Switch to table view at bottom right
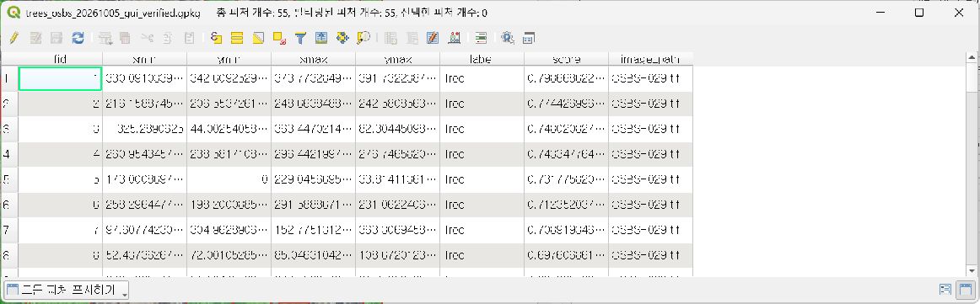980x304 pixels. click(966, 290)
